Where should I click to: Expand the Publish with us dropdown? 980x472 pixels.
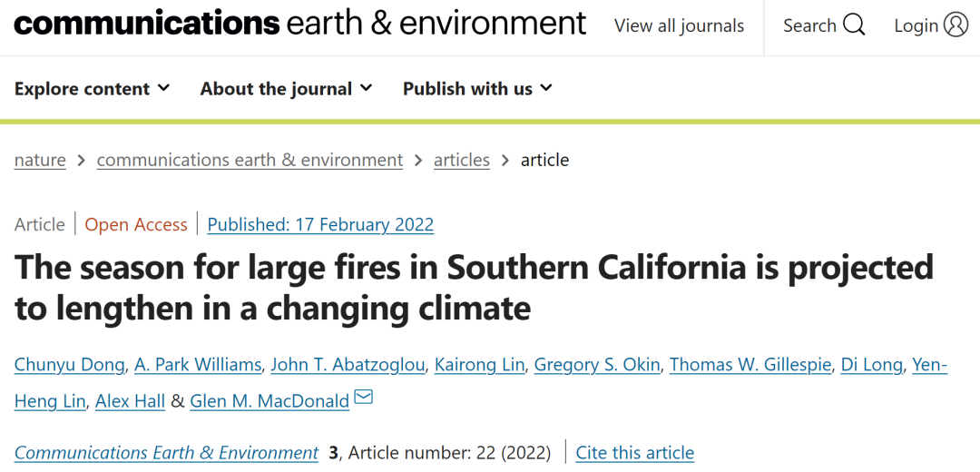477,88
